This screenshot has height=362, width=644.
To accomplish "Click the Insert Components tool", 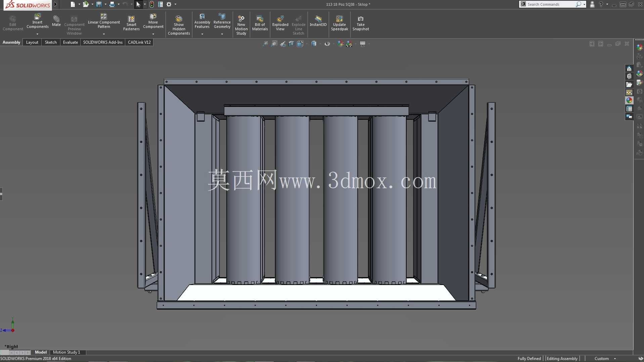I will click(37, 22).
